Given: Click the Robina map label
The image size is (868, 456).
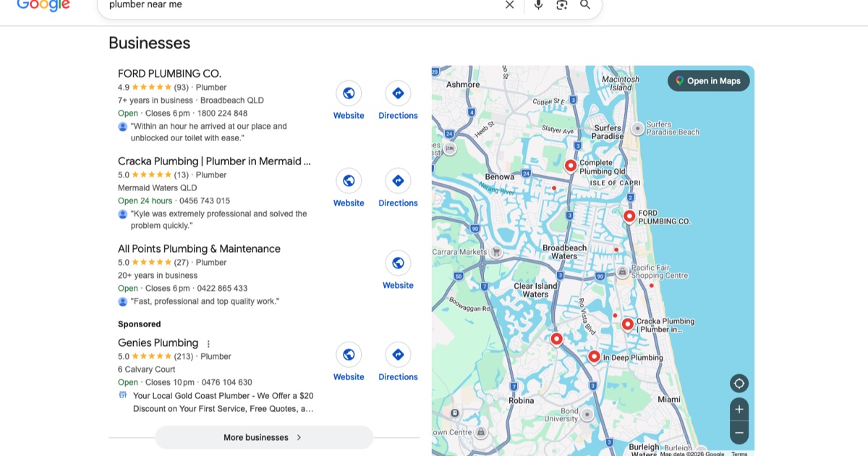Looking at the screenshot, I should pos(521,400).
